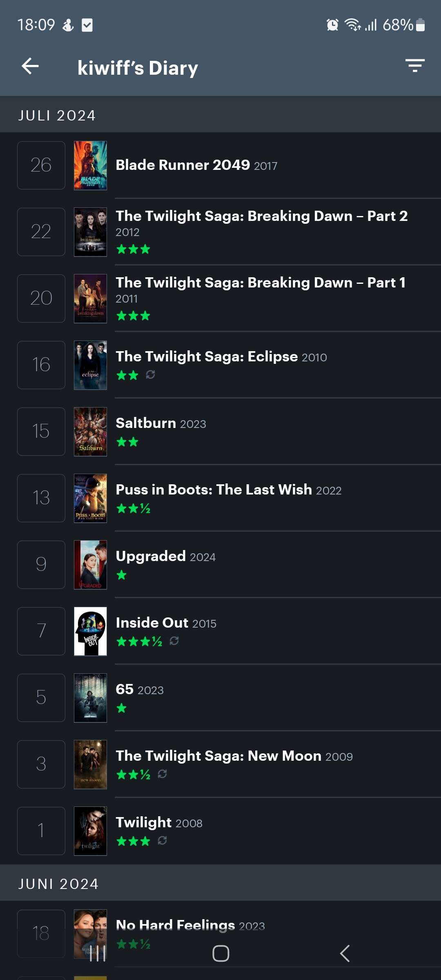Image resolution: width=441 pixels, height=980 pixels.
Task: Open Breaking Dawn – Part 2 entry
Action: pyautogui.click(x=262, y=216)
